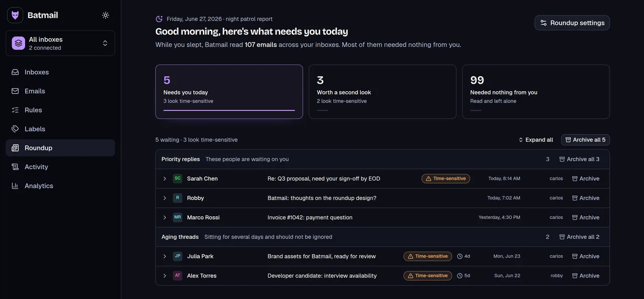This screenshot has height=299, width=644.
Task: Click the 'robby' inbox tag on Alex Torres's row
Action: click(x=556, y=276)
